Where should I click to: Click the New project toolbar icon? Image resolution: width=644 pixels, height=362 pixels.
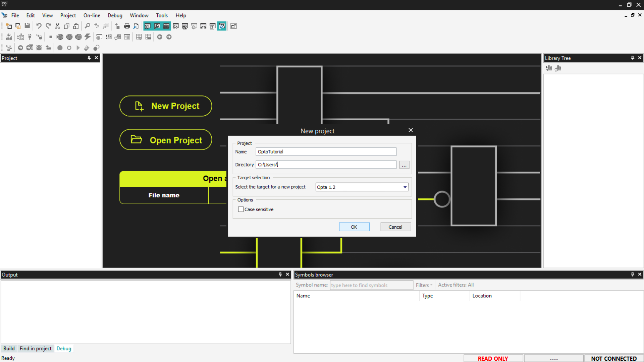(x=9, y=26)
